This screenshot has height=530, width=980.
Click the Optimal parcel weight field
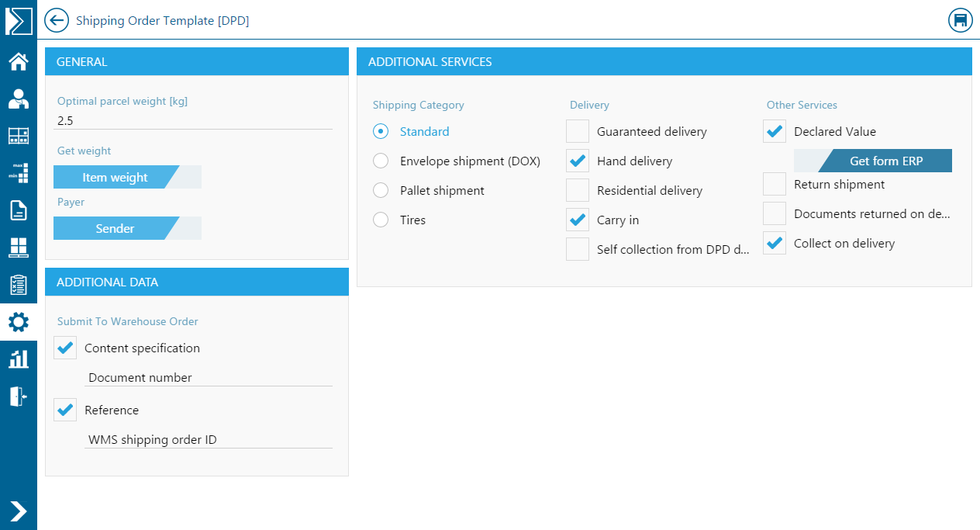pyautogui.click(x=194, y=121)
